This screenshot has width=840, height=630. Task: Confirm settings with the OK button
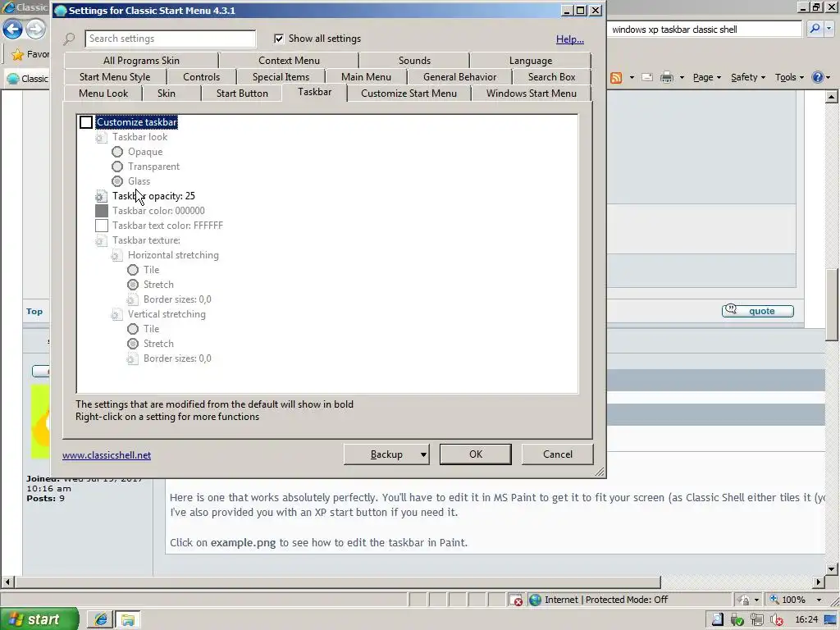click(476, 454)
